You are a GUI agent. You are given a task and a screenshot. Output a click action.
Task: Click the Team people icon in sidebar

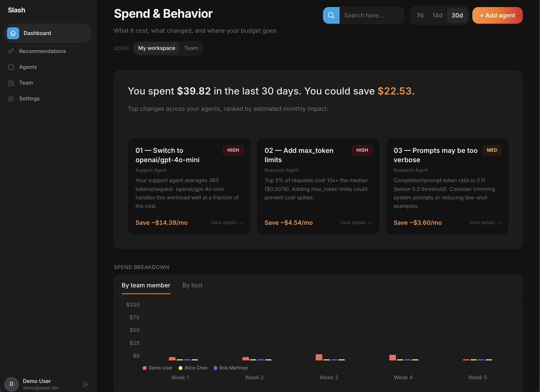pyautogui.click(x=11, y=83)
